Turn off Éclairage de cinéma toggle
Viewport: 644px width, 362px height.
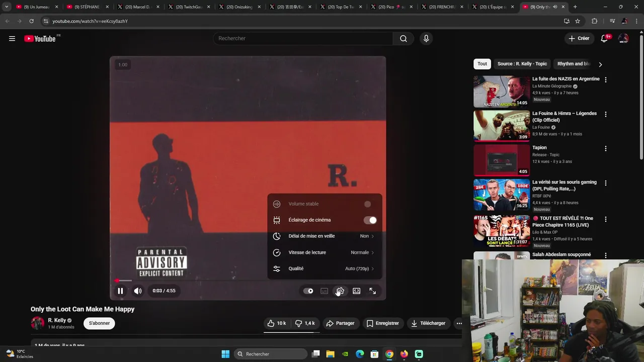[370, 220]
